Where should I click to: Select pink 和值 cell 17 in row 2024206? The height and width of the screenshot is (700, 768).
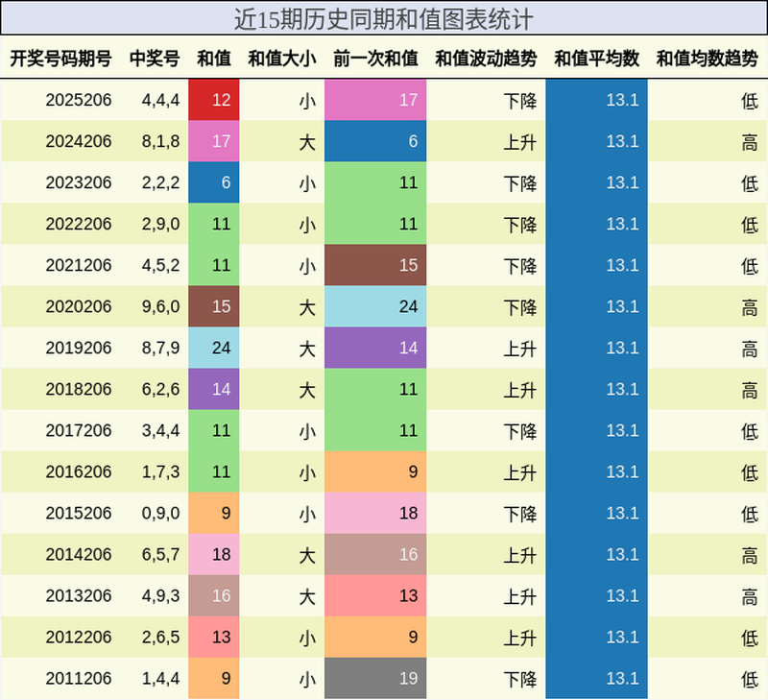pyautogui.click(x=214, y=141)
